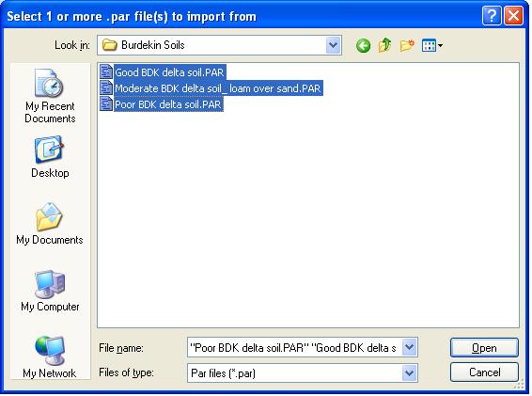532x396 pixels.
Task: Click the Open button
Action: click(484, 348)
